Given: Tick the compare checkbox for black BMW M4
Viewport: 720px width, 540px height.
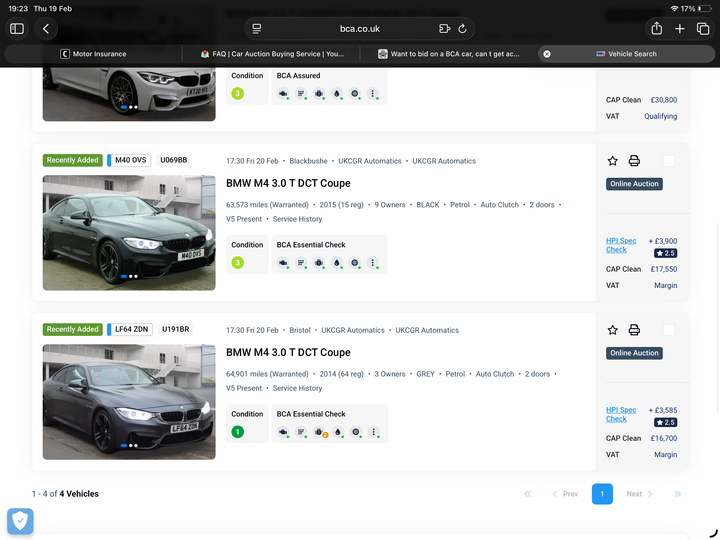Looking at the screenshot, I should (x=668, y=161).
